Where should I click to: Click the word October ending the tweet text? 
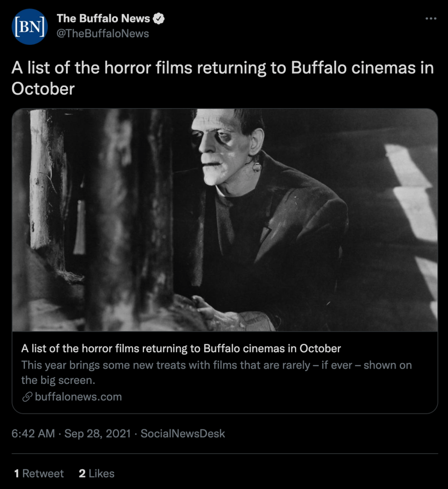coord(43,89)
